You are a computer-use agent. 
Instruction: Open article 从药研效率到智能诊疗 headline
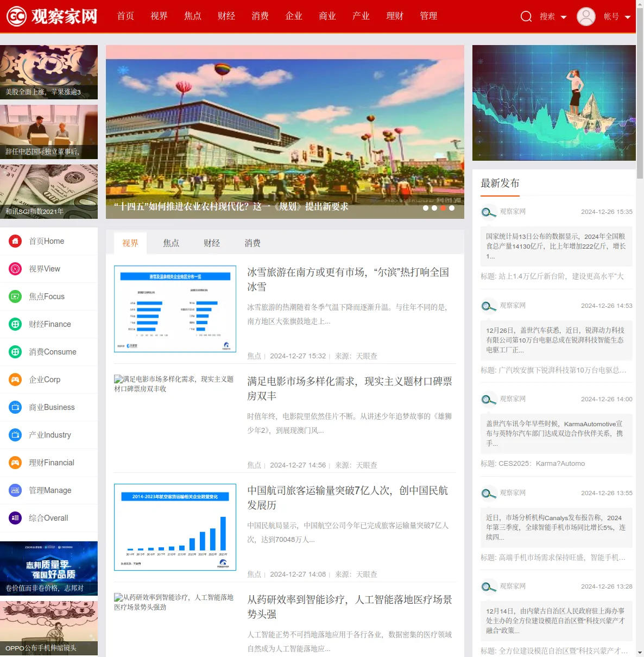click(350, 607)
